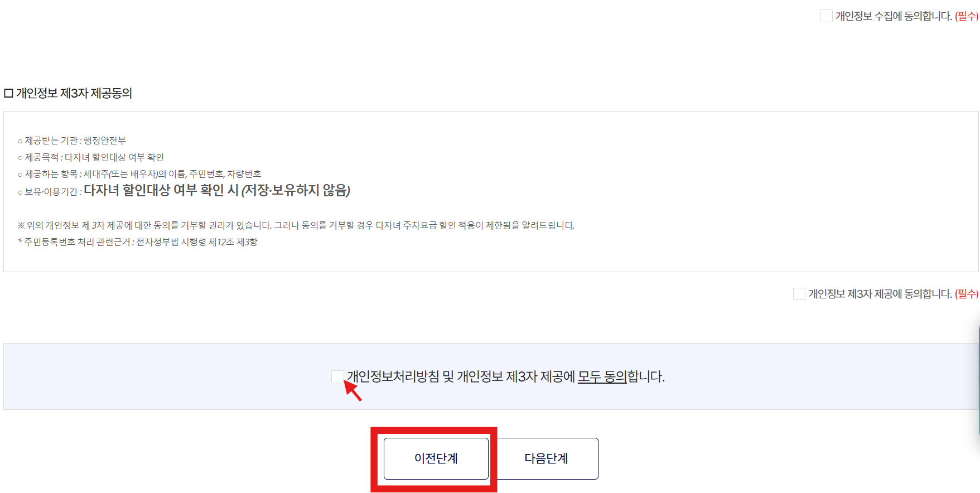This screenshot has height=493, width=980.
Task: Click the red (필수) mark beside 제3자 제공 동의
Action: [x=967, y=294]
